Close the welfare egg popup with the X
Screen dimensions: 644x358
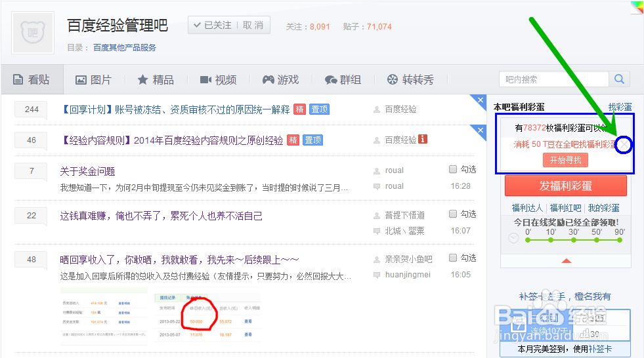[x=624, y=145]
